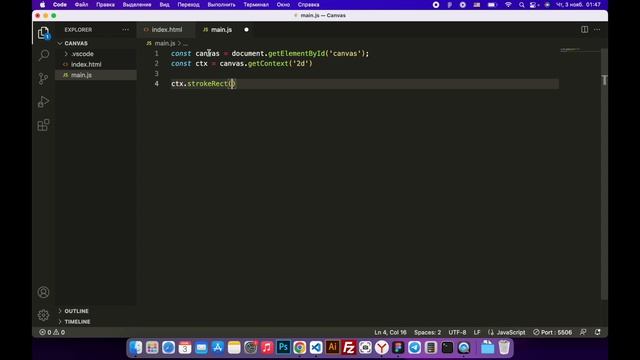Click Port : 5506 Live Server button
Screen dimensions: 640x360
pos(552,332)
